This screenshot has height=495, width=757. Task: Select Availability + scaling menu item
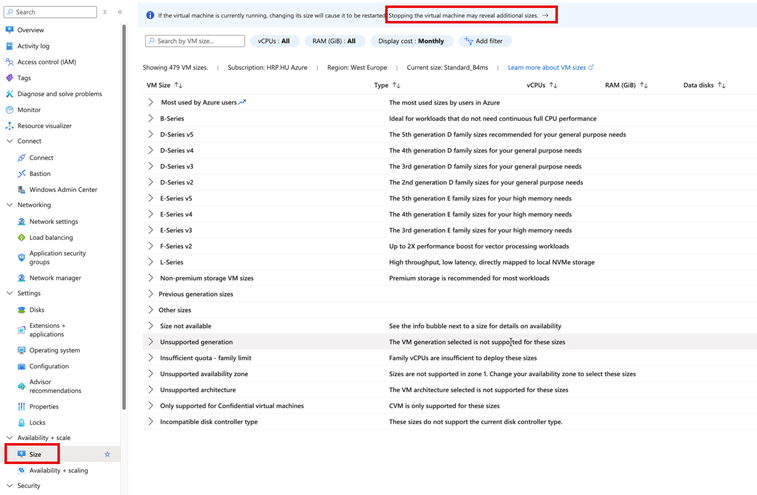click(x=58, y=470)
